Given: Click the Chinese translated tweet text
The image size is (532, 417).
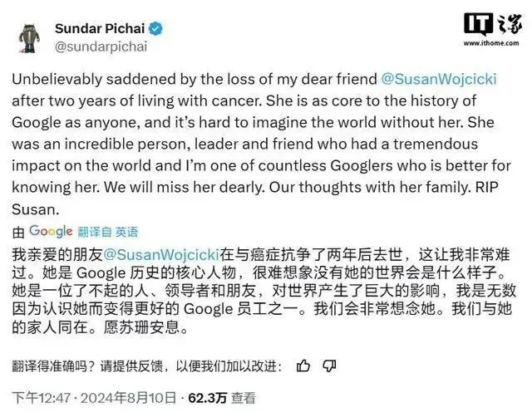Looking at the screenshot, I should click(266, 291).
